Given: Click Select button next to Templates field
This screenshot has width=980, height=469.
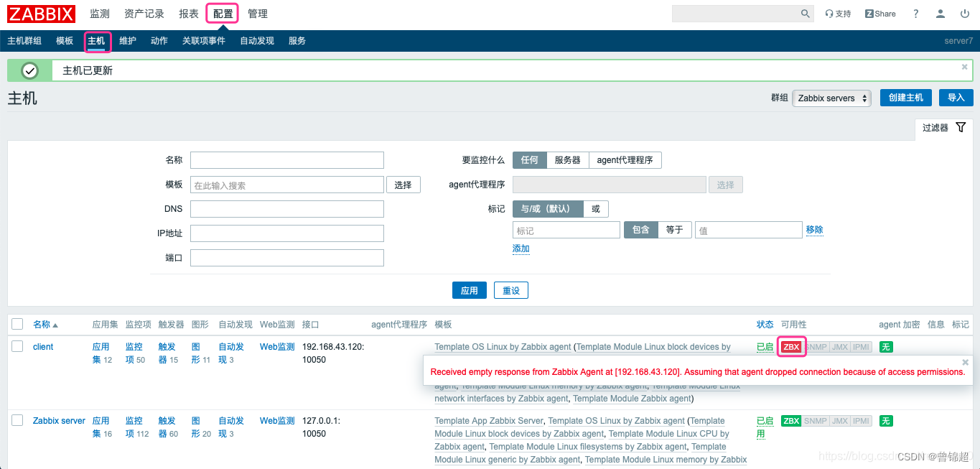Looking at the screenshot, I should pyautogui.click(x=403, y=185).
